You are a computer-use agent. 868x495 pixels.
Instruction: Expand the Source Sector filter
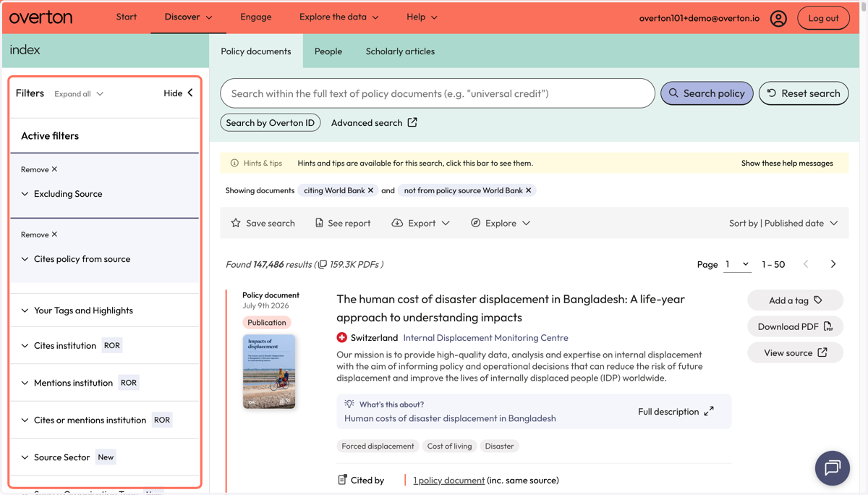[55, 457]
